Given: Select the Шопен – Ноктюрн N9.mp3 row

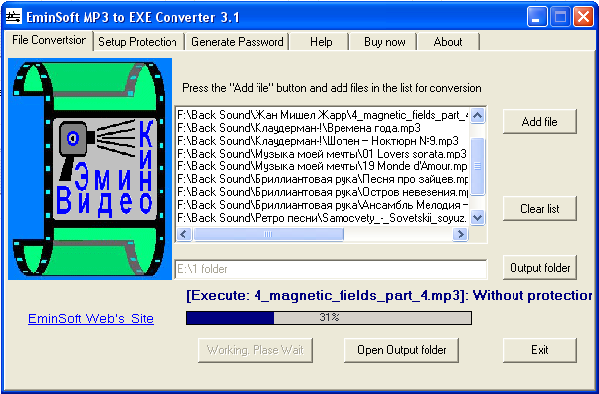Looking at the screenshot, I should coord(322,141).
